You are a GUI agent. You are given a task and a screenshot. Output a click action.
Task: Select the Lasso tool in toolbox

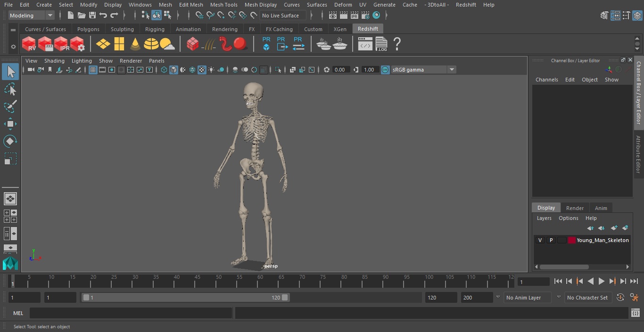10,89
